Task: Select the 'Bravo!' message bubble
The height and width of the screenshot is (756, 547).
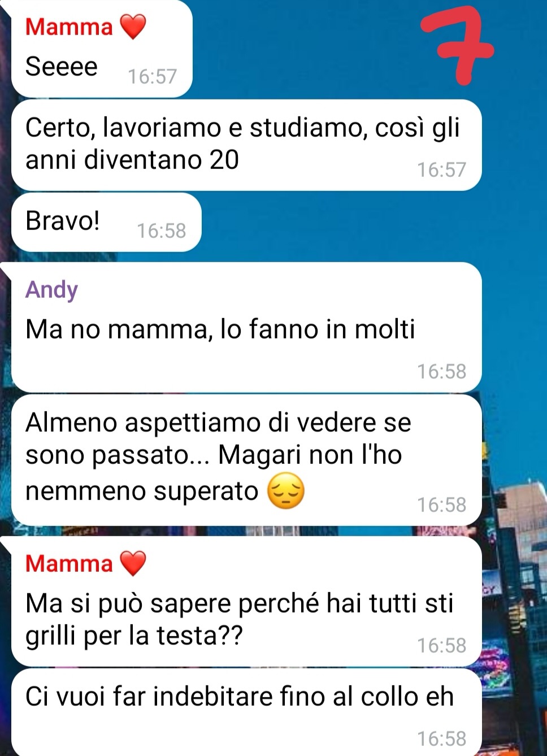Action: tap(106, 222)
